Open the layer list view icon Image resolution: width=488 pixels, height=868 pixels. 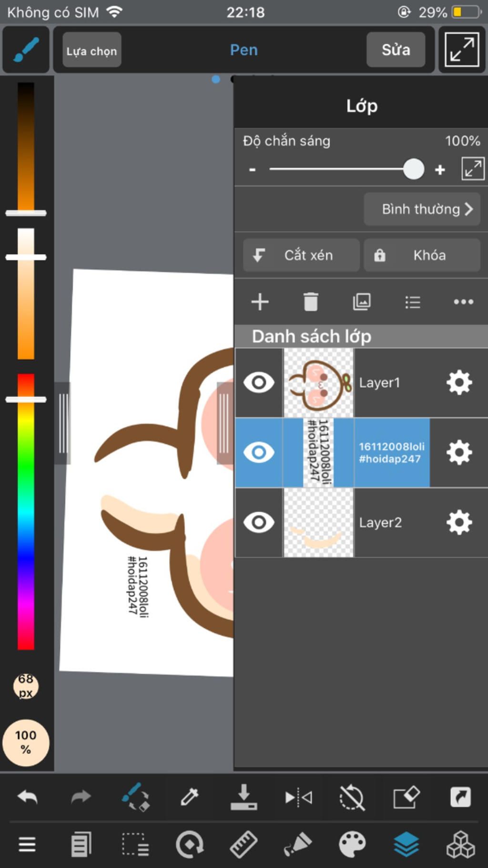[413, 302]
